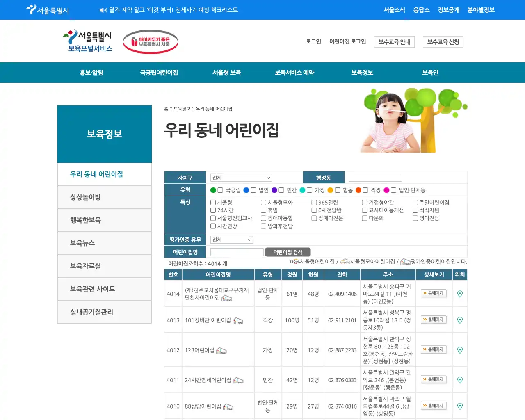Enable the 서울형 filter checkbox
Screen dimensions: 525x420
coord(213,202)
